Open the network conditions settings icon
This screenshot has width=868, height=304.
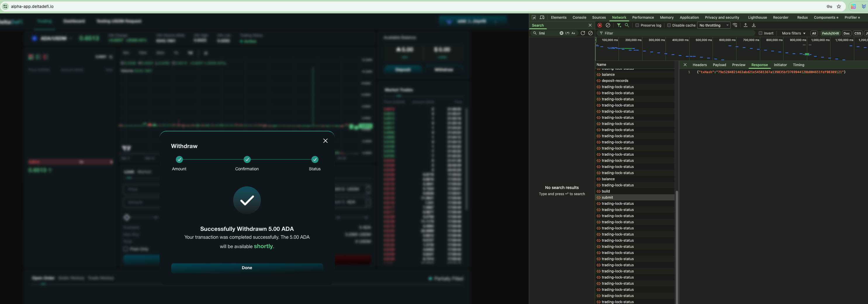735,25
